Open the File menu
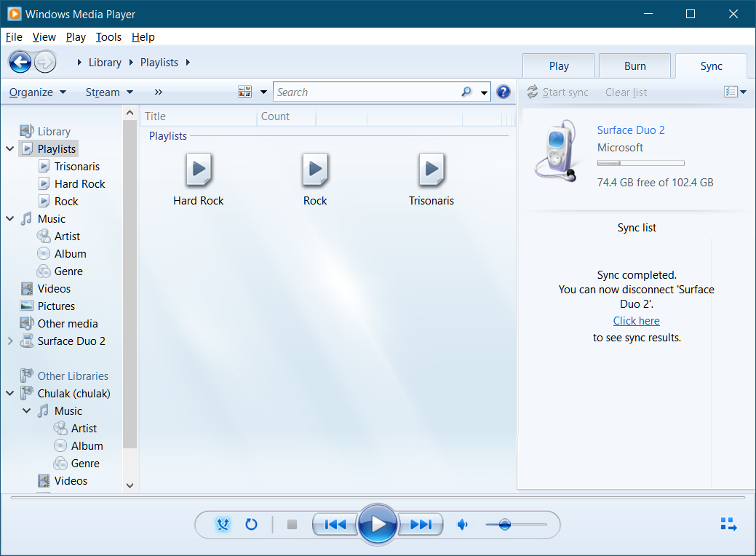 (x=14, y=37)
